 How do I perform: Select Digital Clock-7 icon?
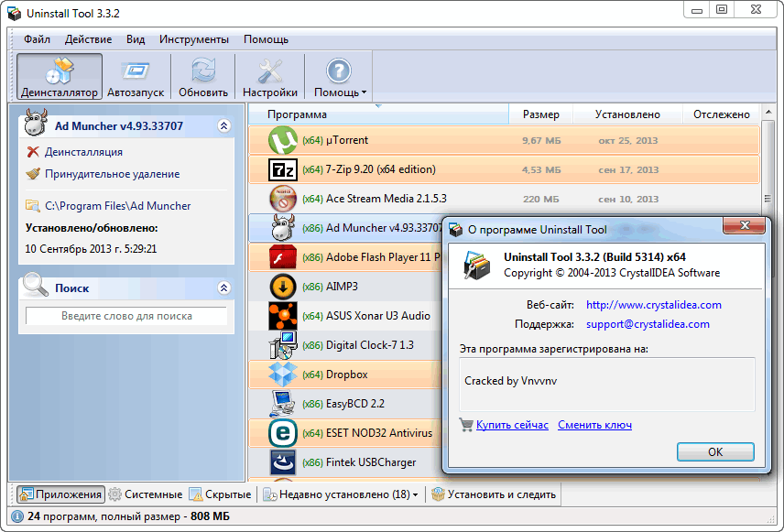[282, 345]
